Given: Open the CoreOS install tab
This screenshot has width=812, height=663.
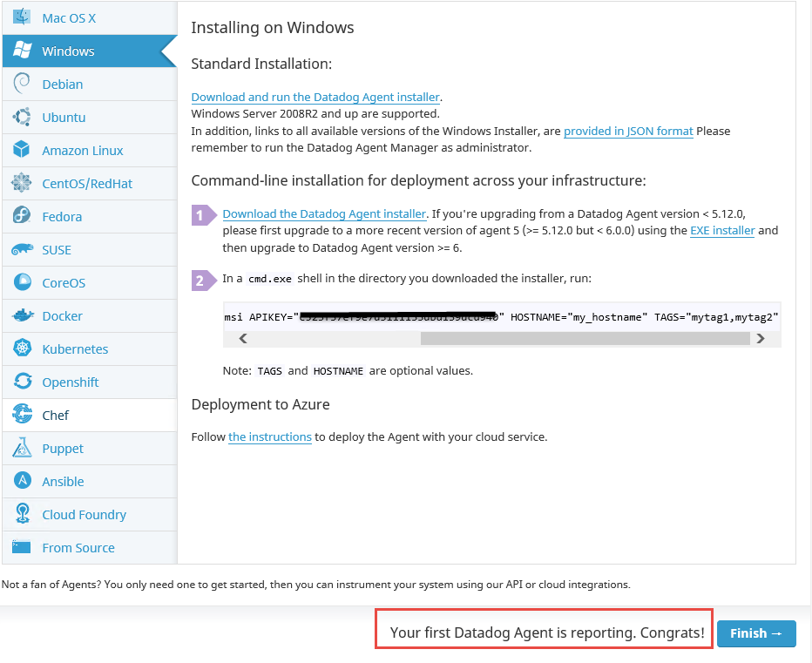Looking at the screenshot, I should [x=90, y=283].
